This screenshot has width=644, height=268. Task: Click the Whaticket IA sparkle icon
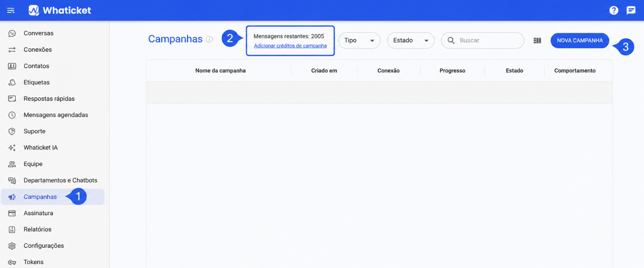tap(12, 148)
